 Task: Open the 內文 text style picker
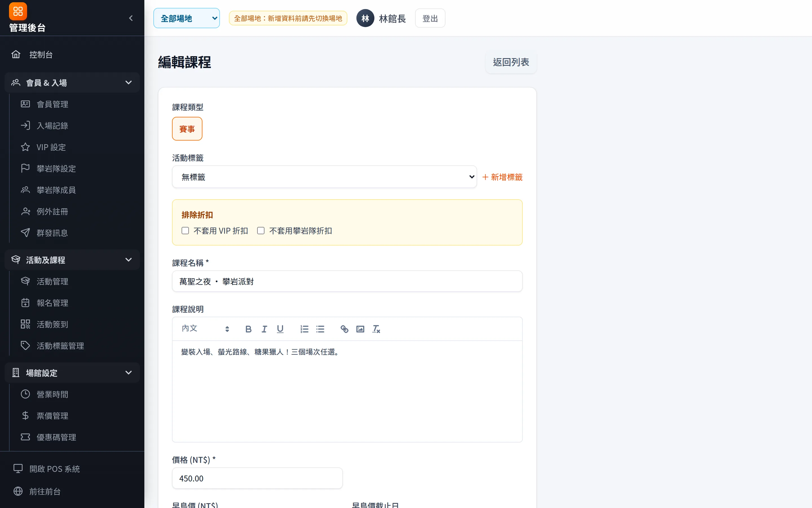tap(205, 329)
